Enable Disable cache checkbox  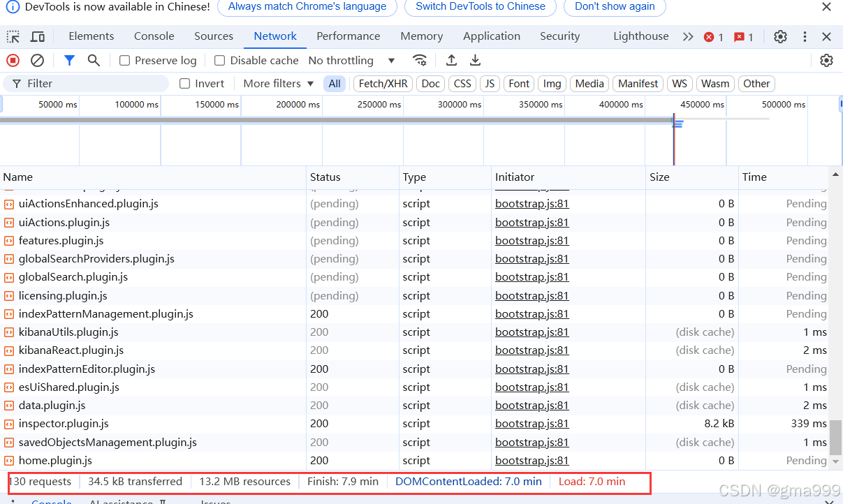(219, 61)
